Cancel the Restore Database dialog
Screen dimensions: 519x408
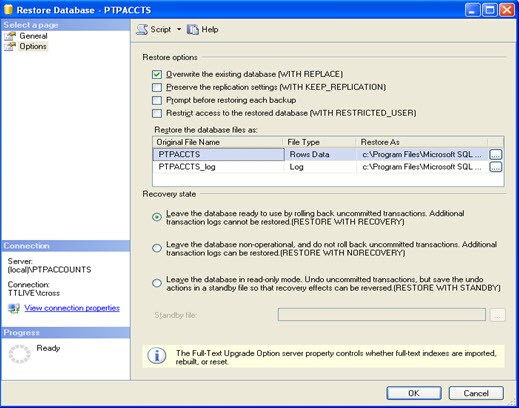click(x=476, y=393)
